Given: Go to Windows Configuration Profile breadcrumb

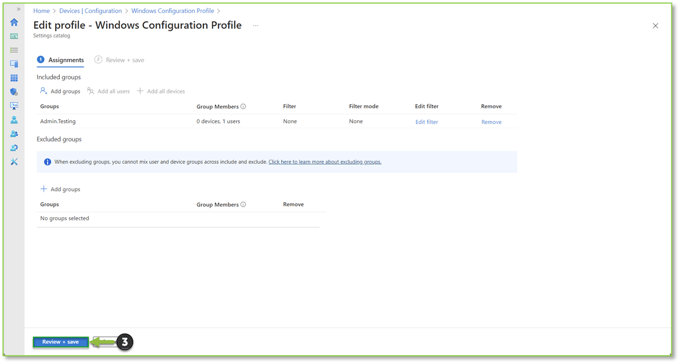Looking at the screenshot, I should [172, 11].
